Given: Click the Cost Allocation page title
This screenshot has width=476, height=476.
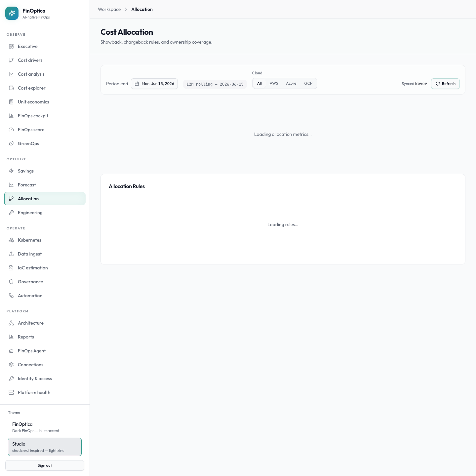Looking at the screenshot, I should 127,32.
